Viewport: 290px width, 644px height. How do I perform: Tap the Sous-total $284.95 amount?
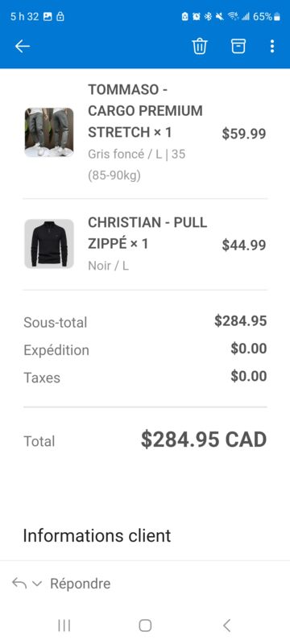(x=241, y=321)
